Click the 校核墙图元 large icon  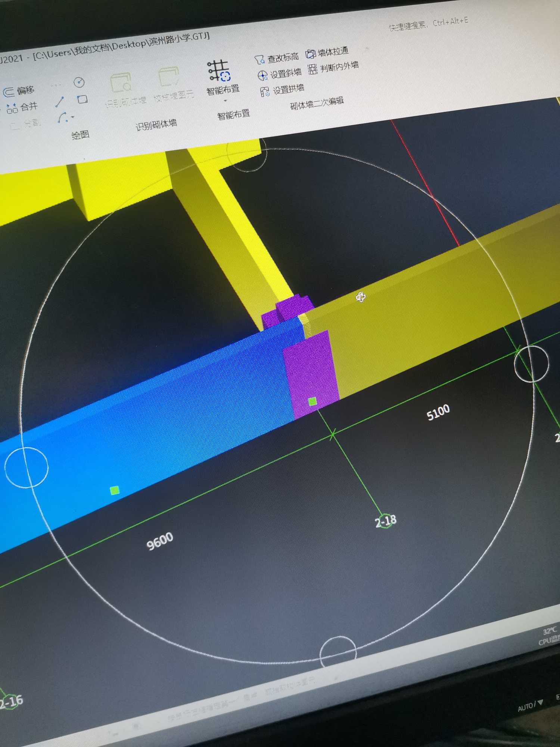click(169, 77)
